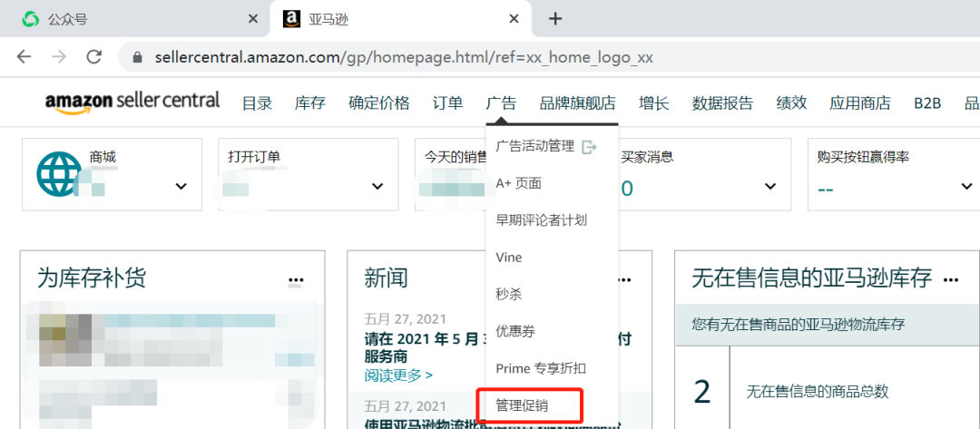The image size is (980, 429).
Task: Open the 广告 menu
Action: click(x=501, y=103)
